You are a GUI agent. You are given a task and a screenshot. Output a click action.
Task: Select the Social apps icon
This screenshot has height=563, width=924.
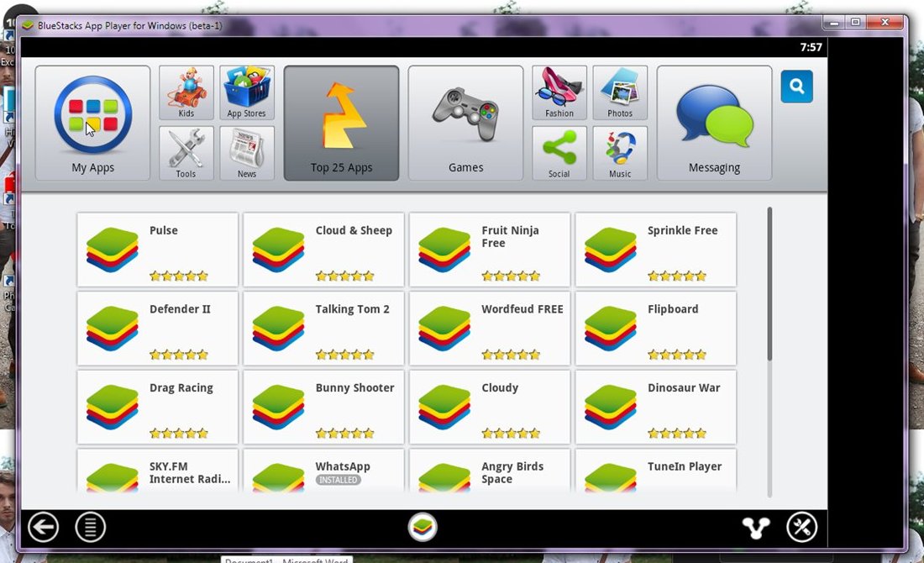click(559, 153)
